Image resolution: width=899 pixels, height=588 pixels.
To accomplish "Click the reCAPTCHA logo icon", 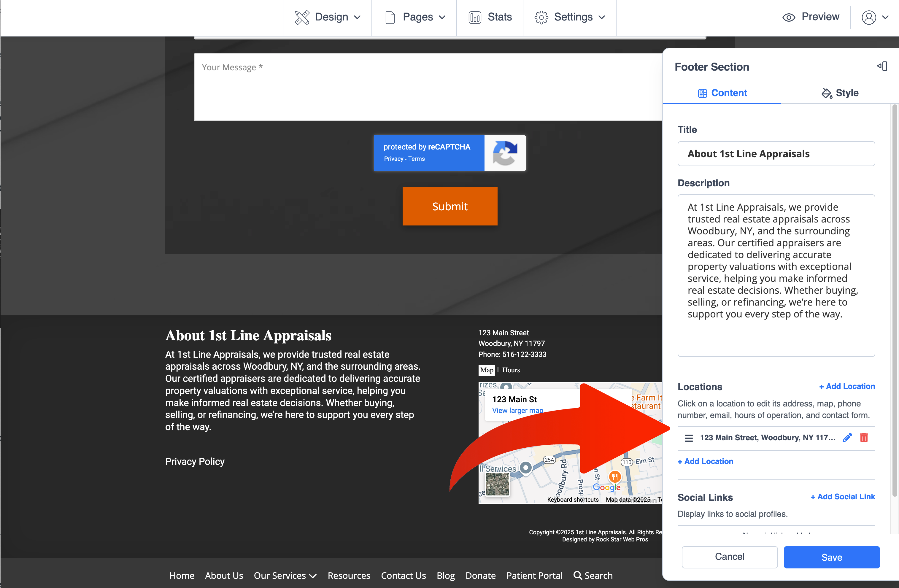I will 505,153.
